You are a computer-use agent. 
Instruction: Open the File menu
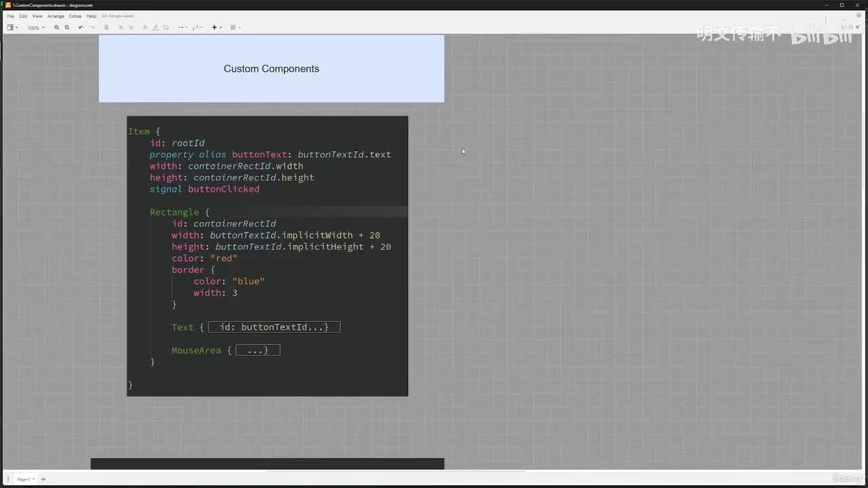tap(11, 16)
